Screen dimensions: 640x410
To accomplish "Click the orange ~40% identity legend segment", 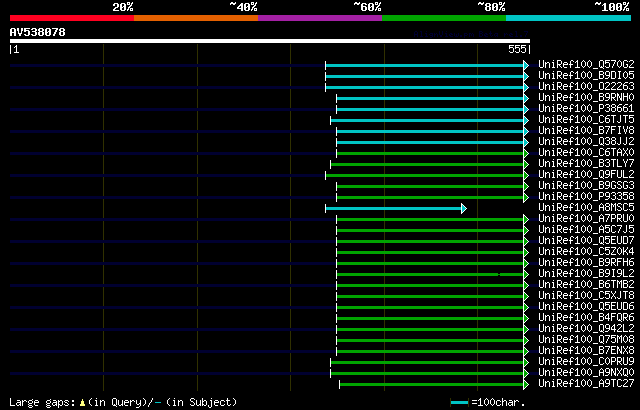I will coord(196,18).
